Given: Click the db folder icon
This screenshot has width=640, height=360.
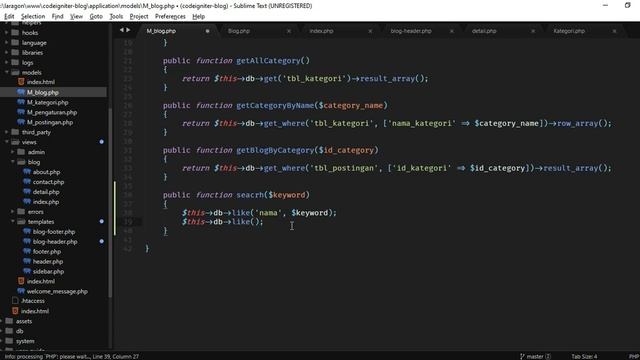Looking at the screenshot, I should [9, 331].
